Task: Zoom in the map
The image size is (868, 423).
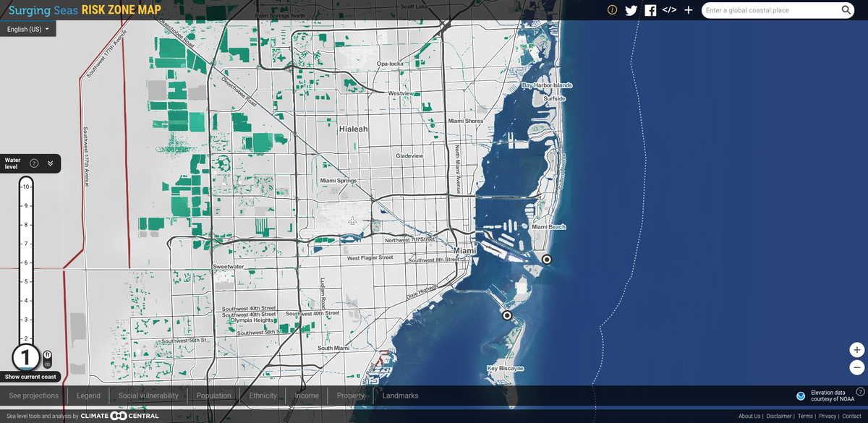Action: [x=857, y=350]
